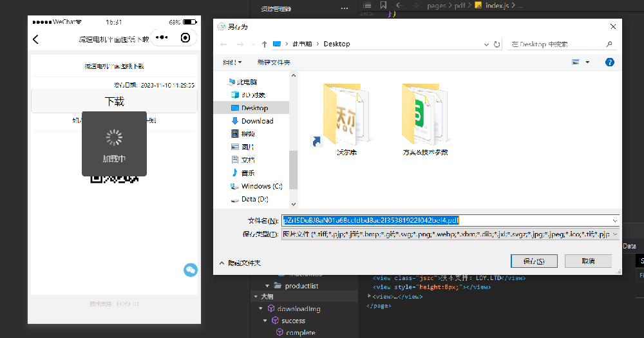The width and height of the screenshot is (644, 338).
Task: Click the bookmark icon in the editor toolbar
Action: point(383,5)
